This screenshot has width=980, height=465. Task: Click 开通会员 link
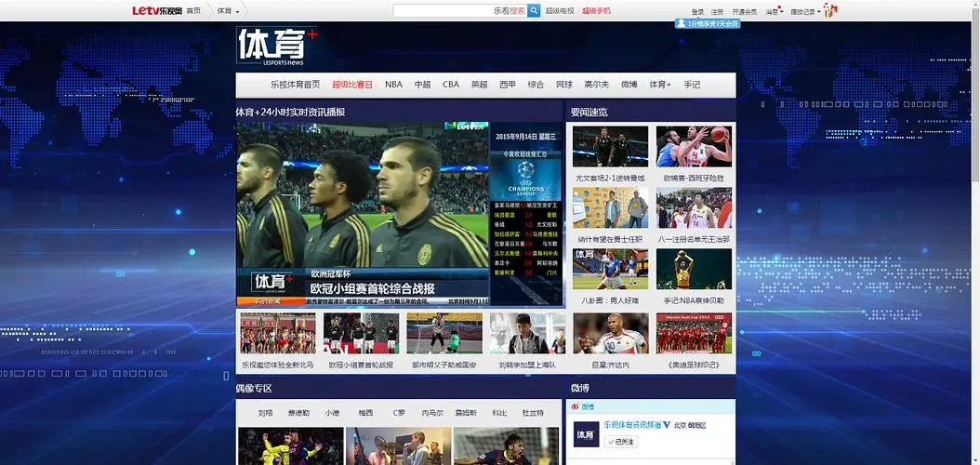(x=744, y=12)
